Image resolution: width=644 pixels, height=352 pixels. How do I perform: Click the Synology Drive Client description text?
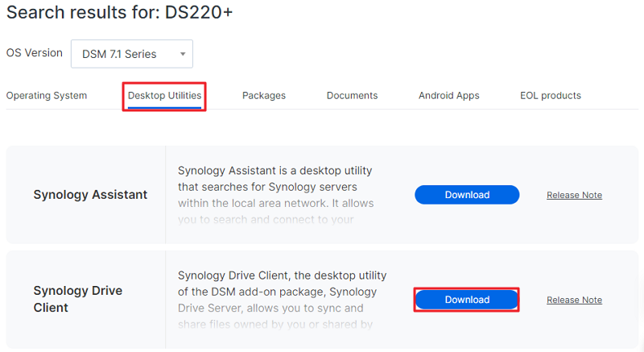(283, 300)
